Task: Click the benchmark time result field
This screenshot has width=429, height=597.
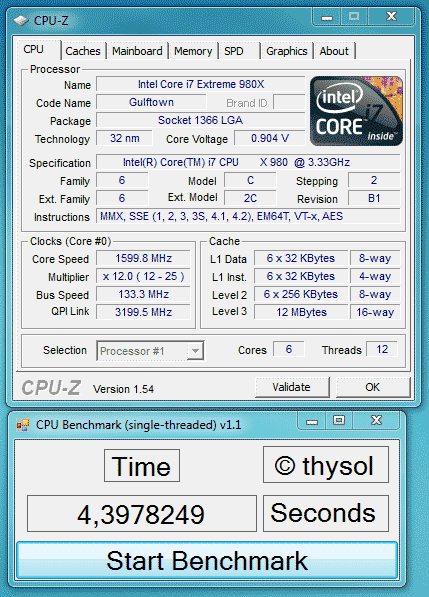Action: [x=142, y=514]
